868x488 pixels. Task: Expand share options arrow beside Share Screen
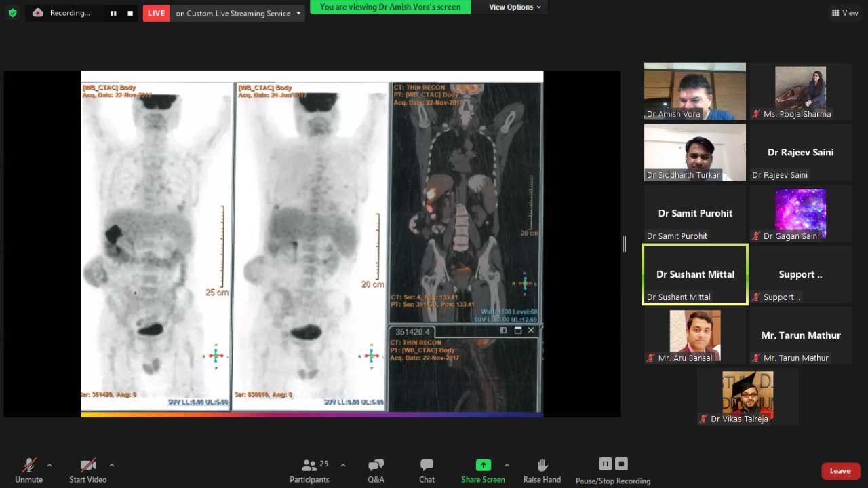click(x=507, y=465)
